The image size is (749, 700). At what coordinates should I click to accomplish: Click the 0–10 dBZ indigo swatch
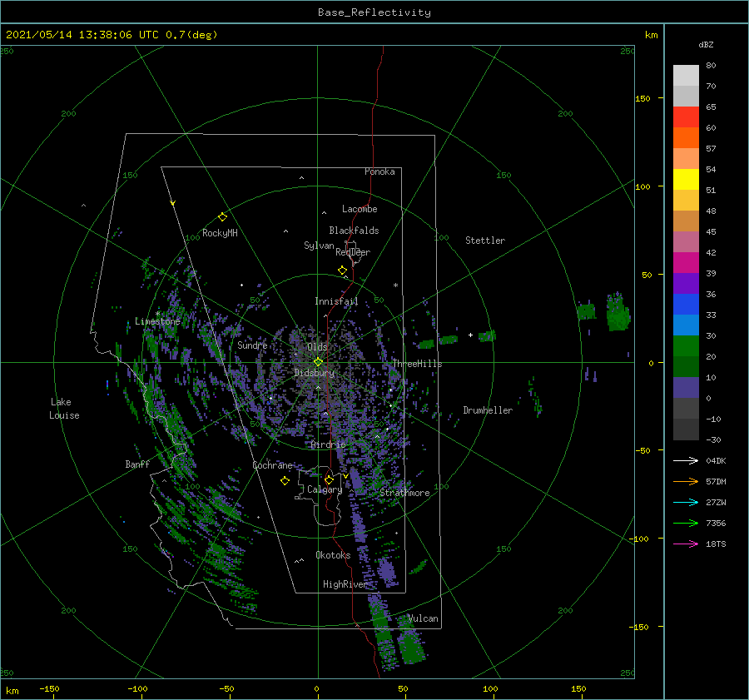pyautogui.click(x=686, y=388)
